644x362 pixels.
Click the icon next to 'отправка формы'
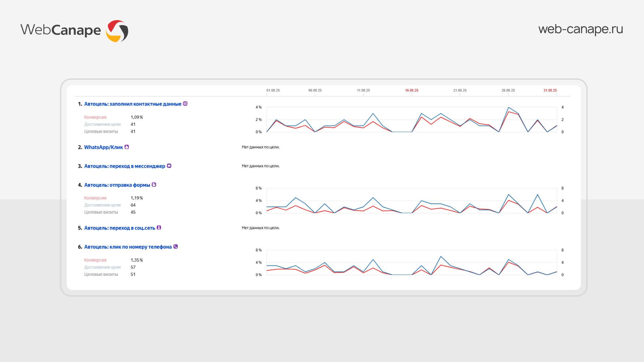154,185
